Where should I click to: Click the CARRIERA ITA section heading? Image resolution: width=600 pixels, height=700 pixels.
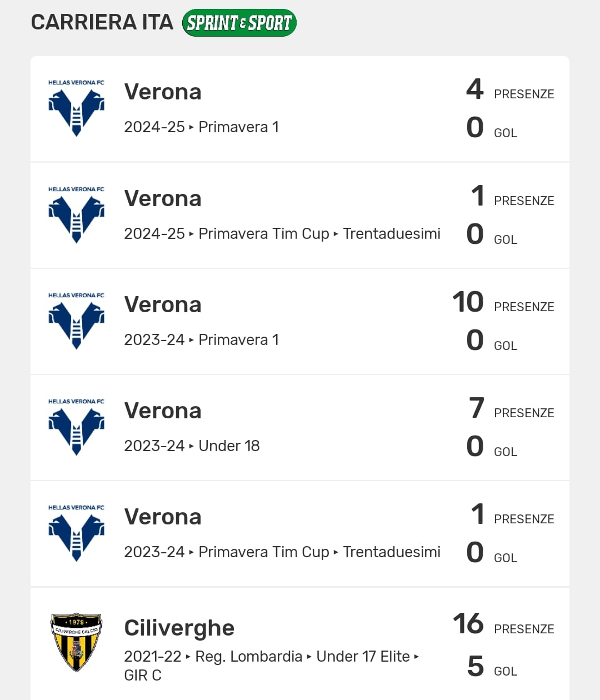coord(102,22)
